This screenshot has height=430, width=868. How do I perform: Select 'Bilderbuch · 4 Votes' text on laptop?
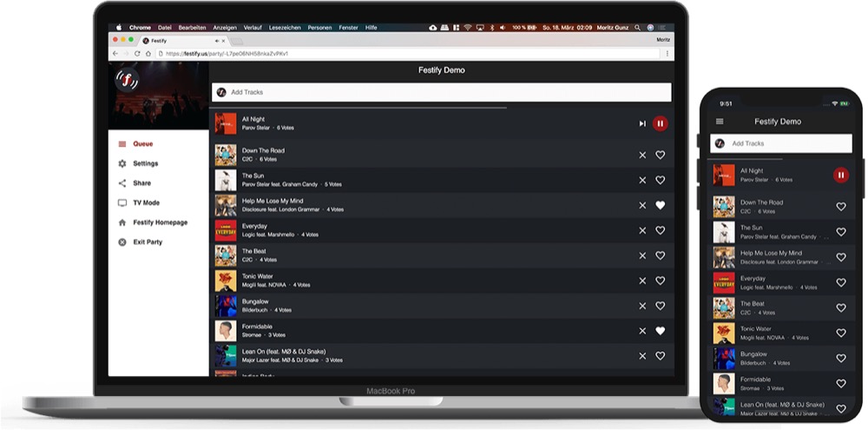266,310
